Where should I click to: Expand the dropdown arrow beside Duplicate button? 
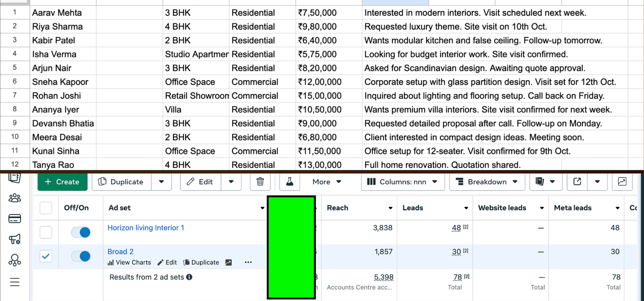click(161, 182)
